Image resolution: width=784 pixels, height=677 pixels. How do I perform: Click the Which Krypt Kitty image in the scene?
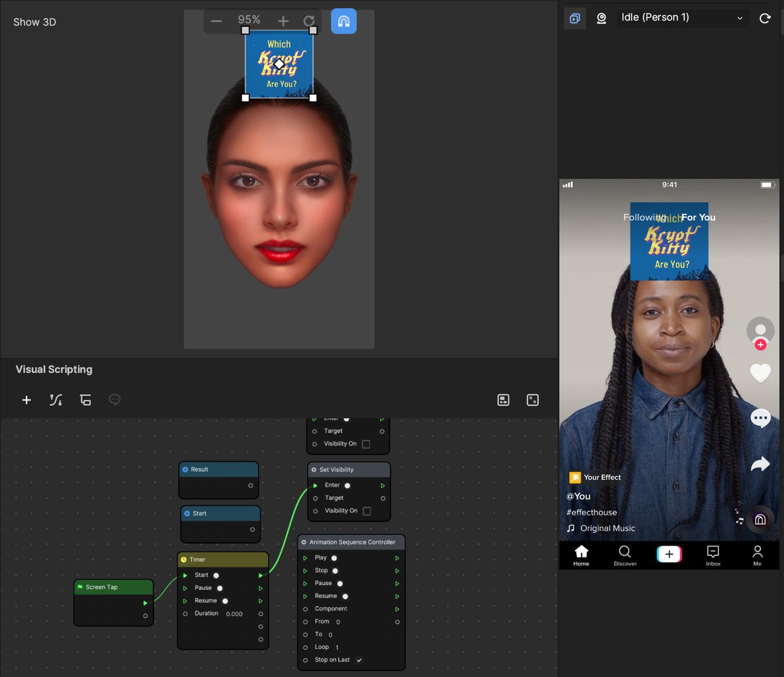279,64
